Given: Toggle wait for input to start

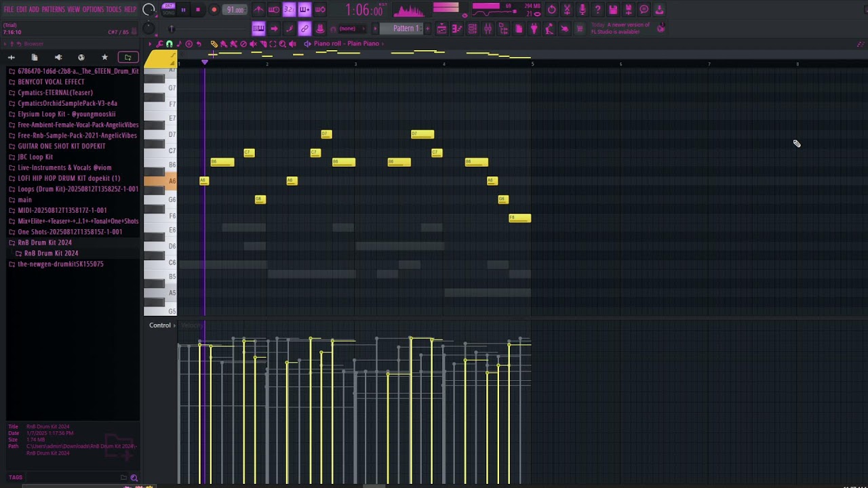Looking at the screenshot, I should [x=274, y=9].
